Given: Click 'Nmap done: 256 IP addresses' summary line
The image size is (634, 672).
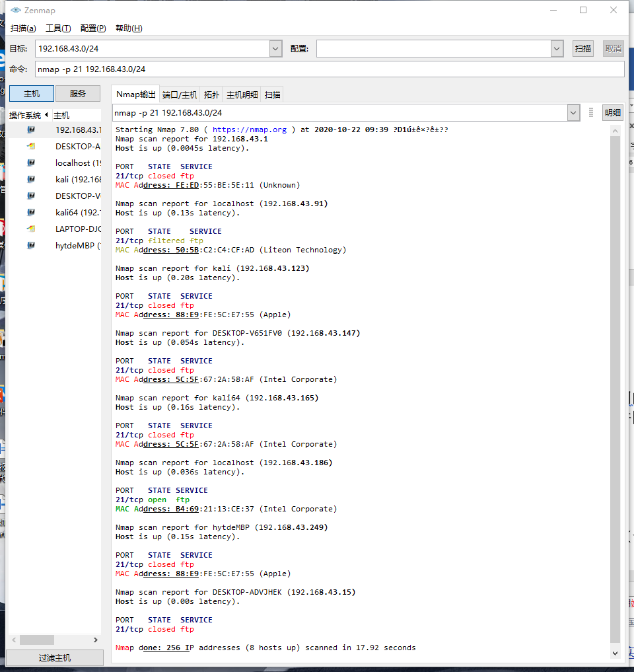Looking at the screenshot, I should pyautogui.click(x=265, y=648).
